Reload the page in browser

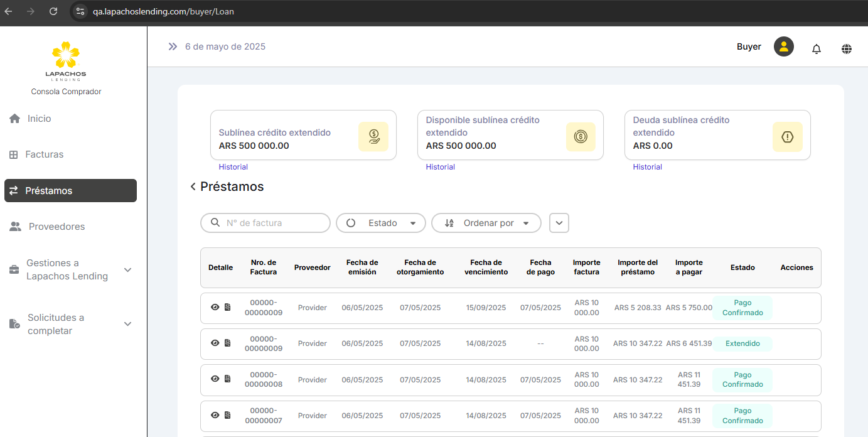[x=53, y=11]
